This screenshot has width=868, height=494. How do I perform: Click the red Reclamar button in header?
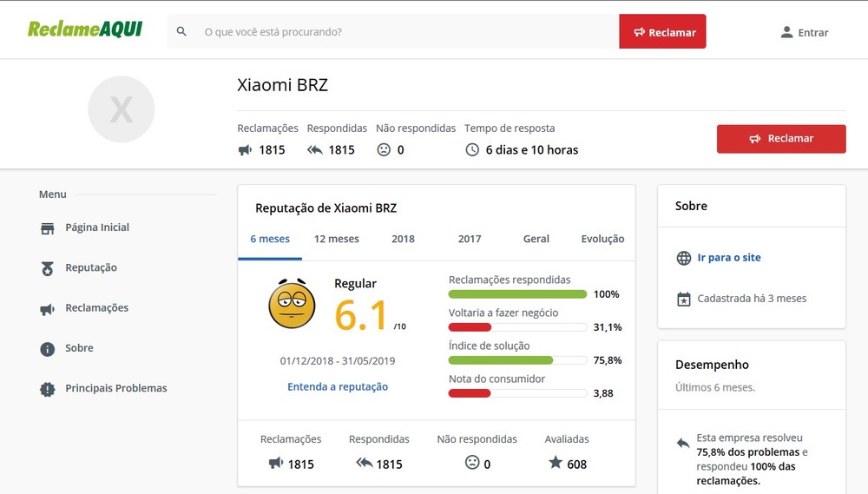click(662, 31)
